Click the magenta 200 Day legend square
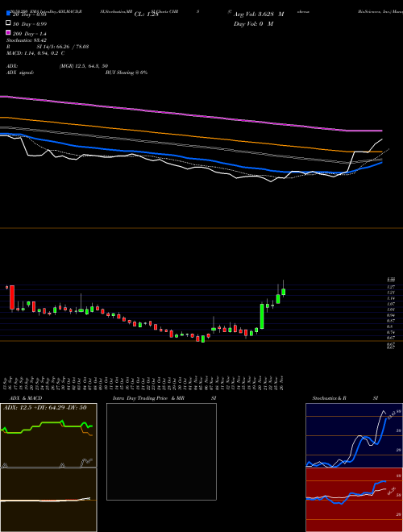Screen dimensions: 403x532 pos(8,32)
